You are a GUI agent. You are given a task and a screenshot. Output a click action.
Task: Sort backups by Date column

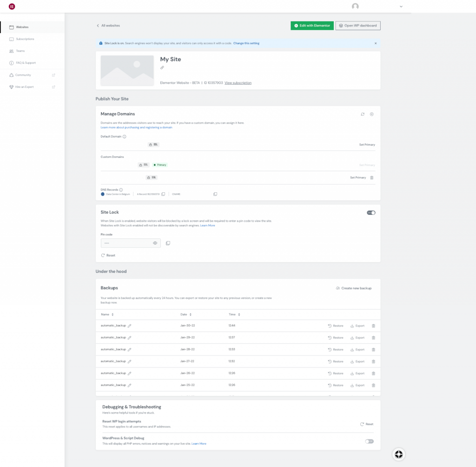190,315
